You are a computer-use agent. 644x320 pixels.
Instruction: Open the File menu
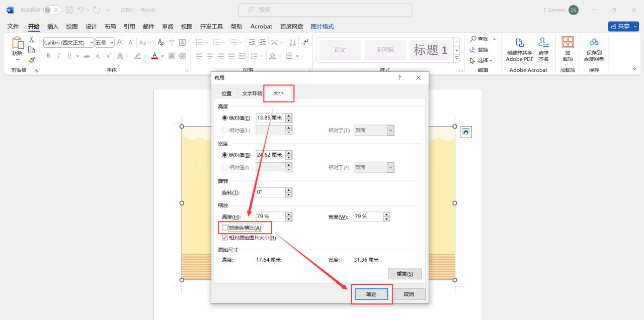click(x=13, y=27)
